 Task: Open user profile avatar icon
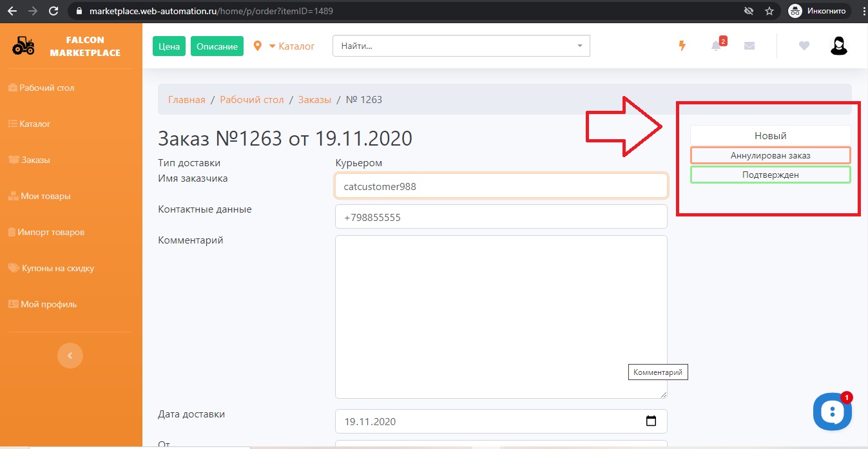click(x=838, y=46)
